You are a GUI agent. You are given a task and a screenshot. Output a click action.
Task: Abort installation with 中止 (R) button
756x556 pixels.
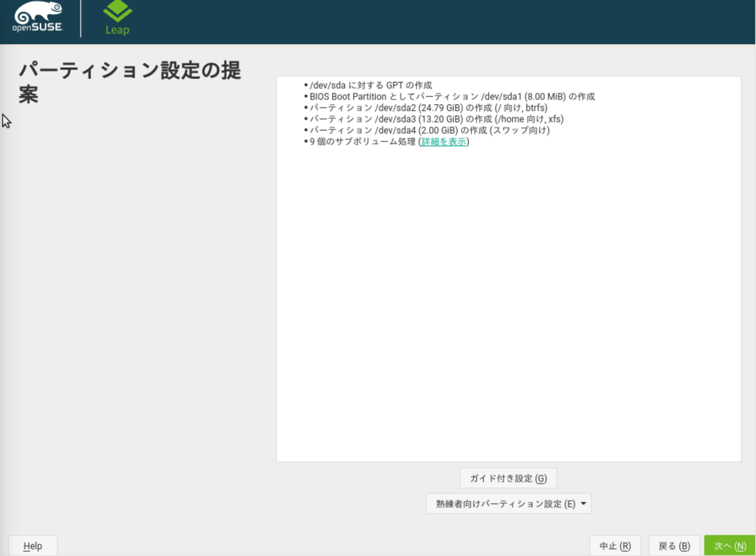pos(615,546)
